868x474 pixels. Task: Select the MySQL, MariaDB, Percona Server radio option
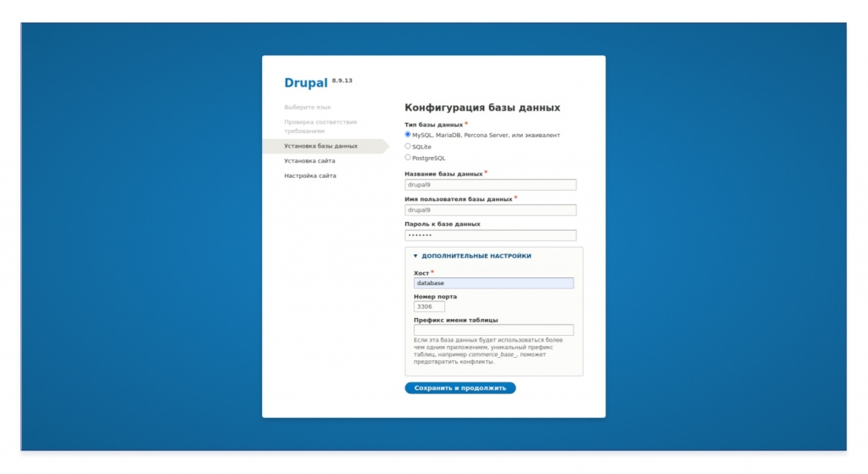tap(408, 135)
